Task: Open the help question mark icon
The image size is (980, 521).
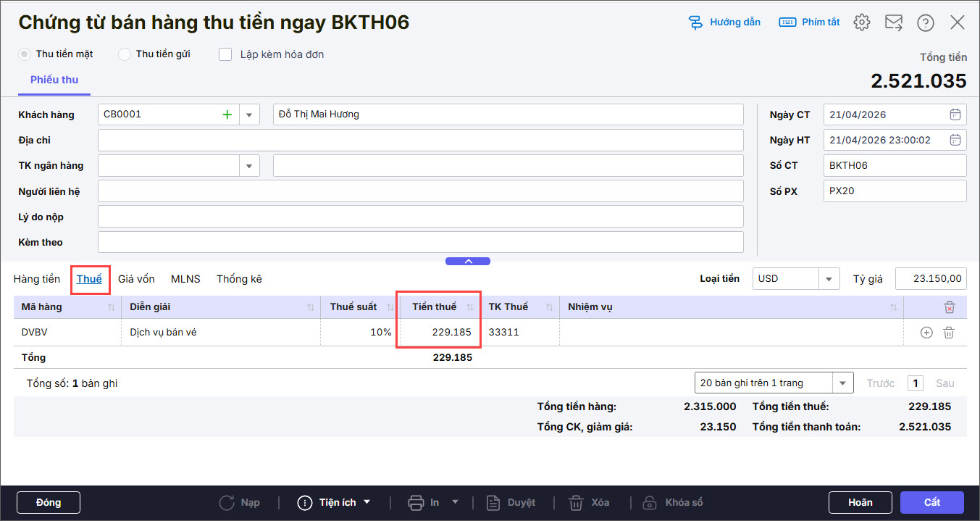Action: 925,22
